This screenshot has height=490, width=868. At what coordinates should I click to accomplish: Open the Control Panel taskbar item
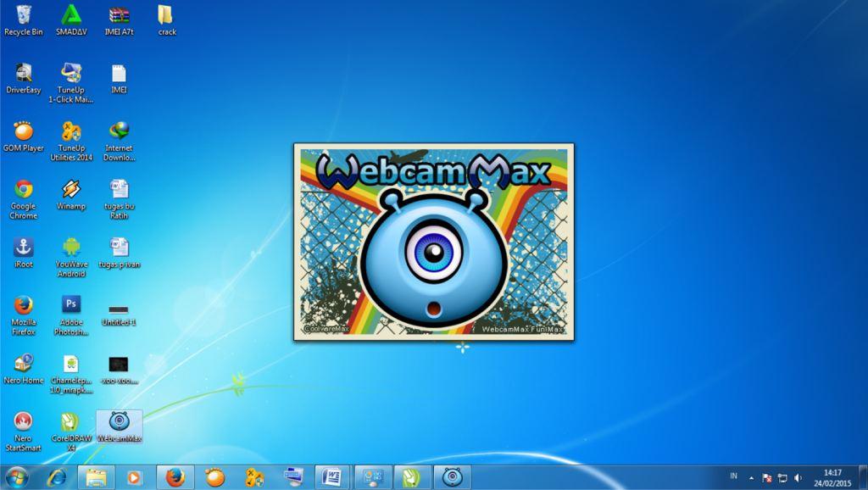(373, 477)
